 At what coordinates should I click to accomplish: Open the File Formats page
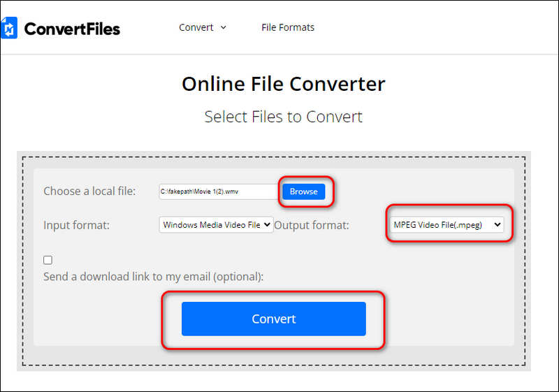pos(288,27)
